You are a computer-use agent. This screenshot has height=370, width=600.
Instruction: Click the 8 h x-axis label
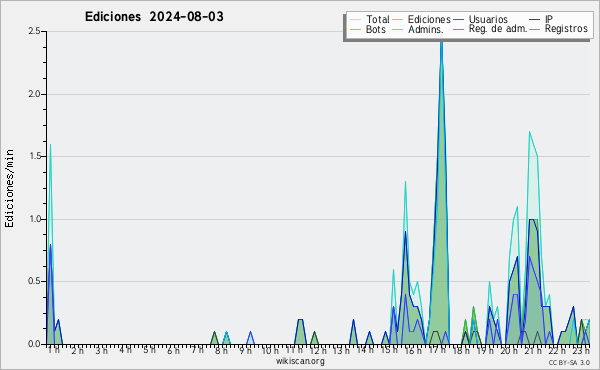(221, 350)
